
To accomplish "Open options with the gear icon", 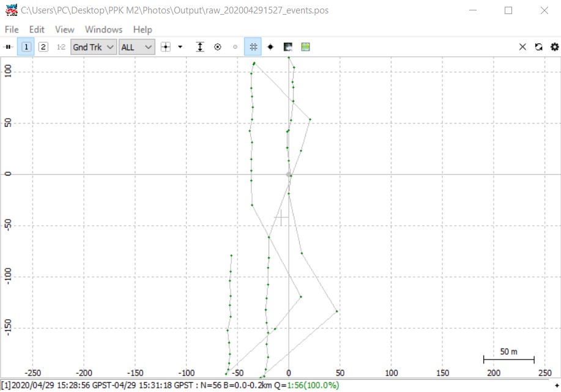I will 554,47.
